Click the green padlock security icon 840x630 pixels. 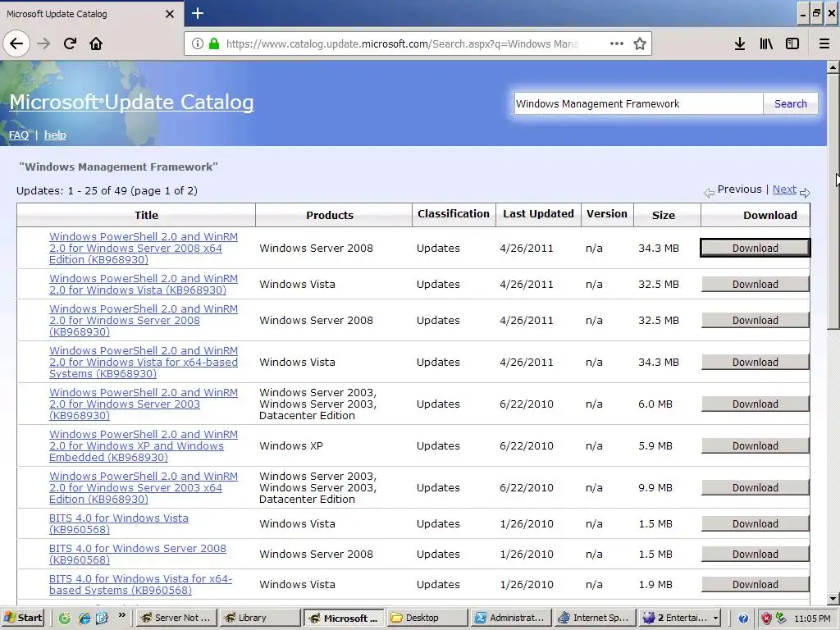pyautogui.click(x=214, y=43)
